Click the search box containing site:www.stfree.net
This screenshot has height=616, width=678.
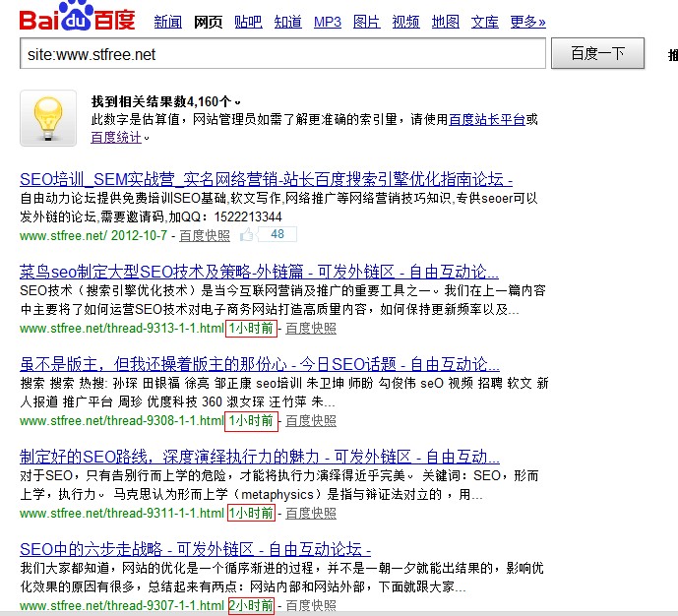[x=281, y=54]
